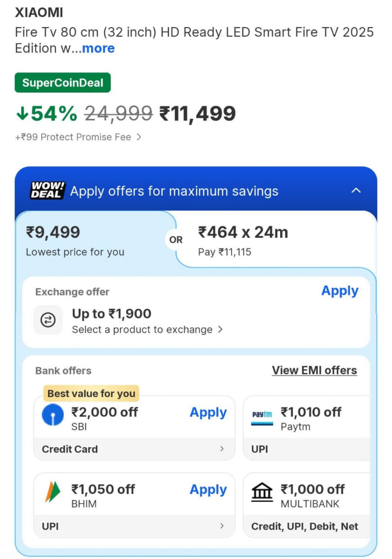Show more of the product title
Image resolution: width=392 pixels, height=559 pixels.
(x=98, y=48)
